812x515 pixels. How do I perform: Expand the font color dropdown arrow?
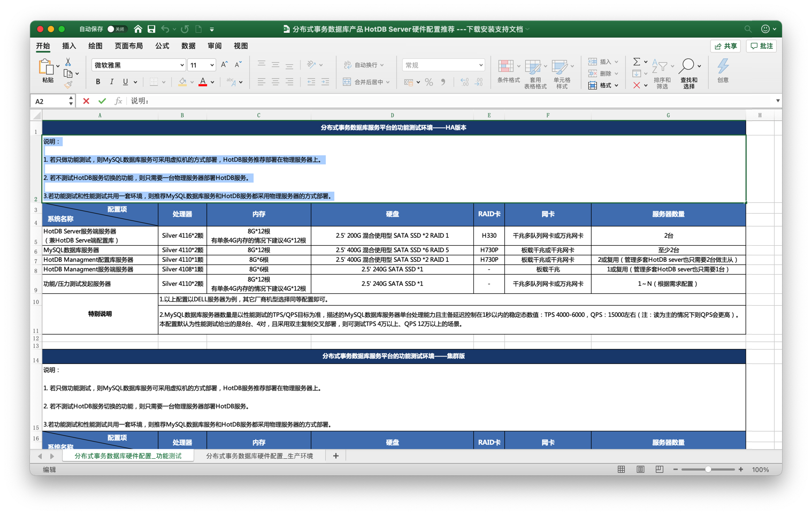212,82
